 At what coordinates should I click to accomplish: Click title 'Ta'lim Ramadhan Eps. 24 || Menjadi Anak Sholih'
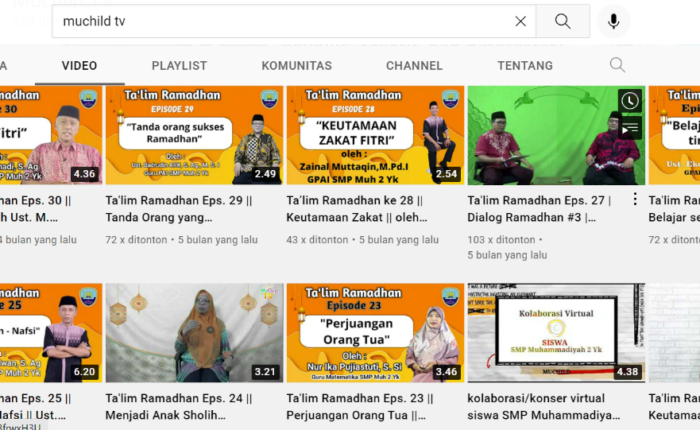(179, 406)
